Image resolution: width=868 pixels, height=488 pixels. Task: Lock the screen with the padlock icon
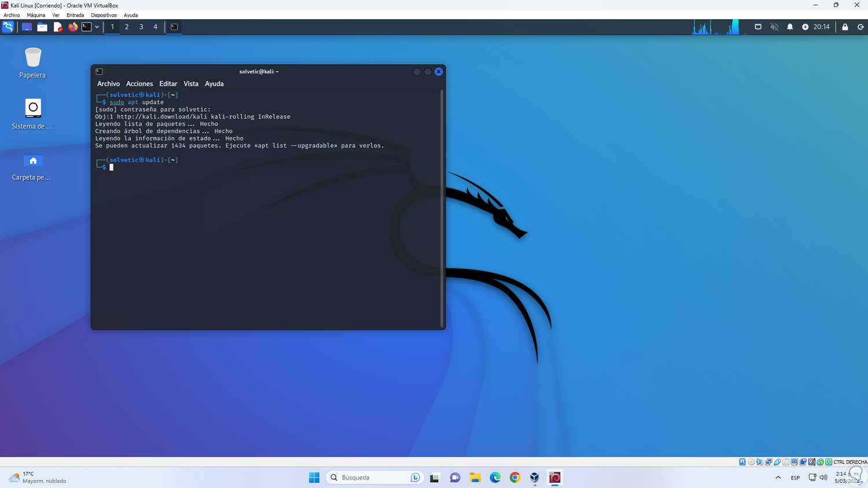coord(845,27)
